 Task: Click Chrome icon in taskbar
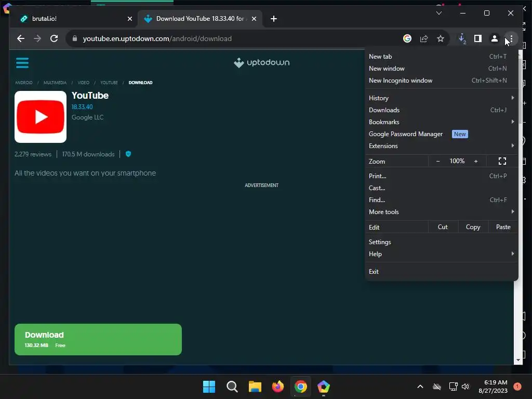(x=301, y=387)
